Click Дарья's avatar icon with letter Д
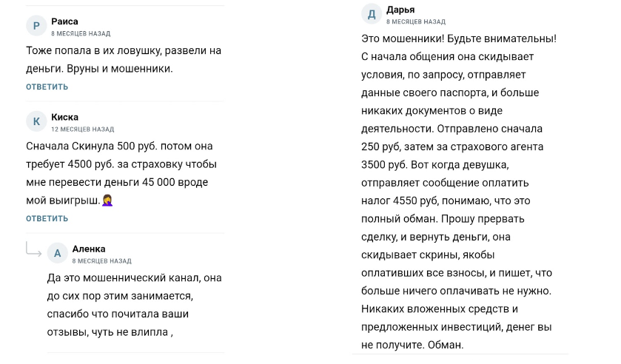The width and height of the screenshot is (621, 364). click(372, 14)
